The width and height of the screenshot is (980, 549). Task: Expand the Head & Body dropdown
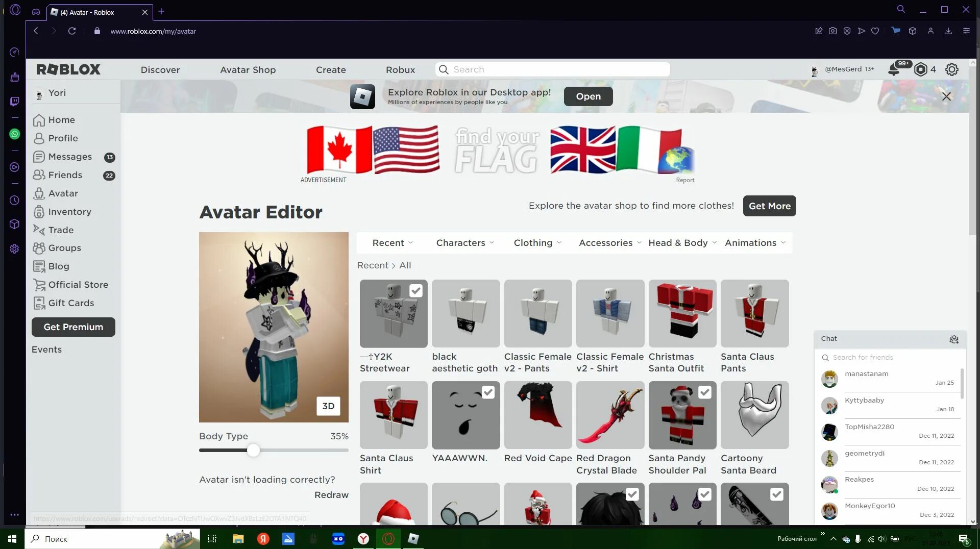coord(682,243)
